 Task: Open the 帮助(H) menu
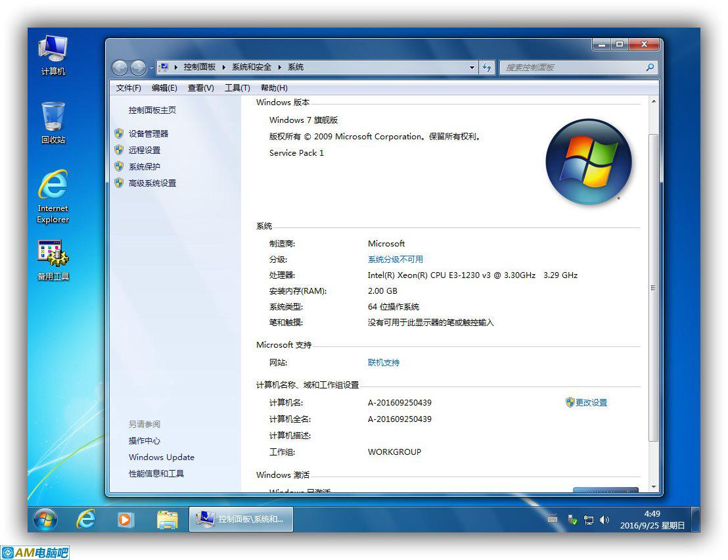coord(274,88)
